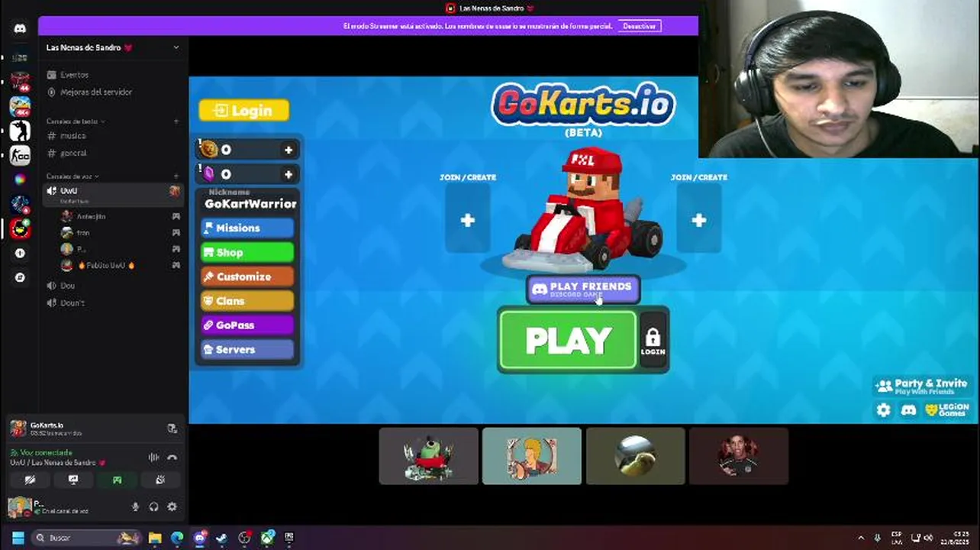Viewport: 980px width, 550px height.
Task: Add purple gems with plus button
Action: tap(289, 174)
